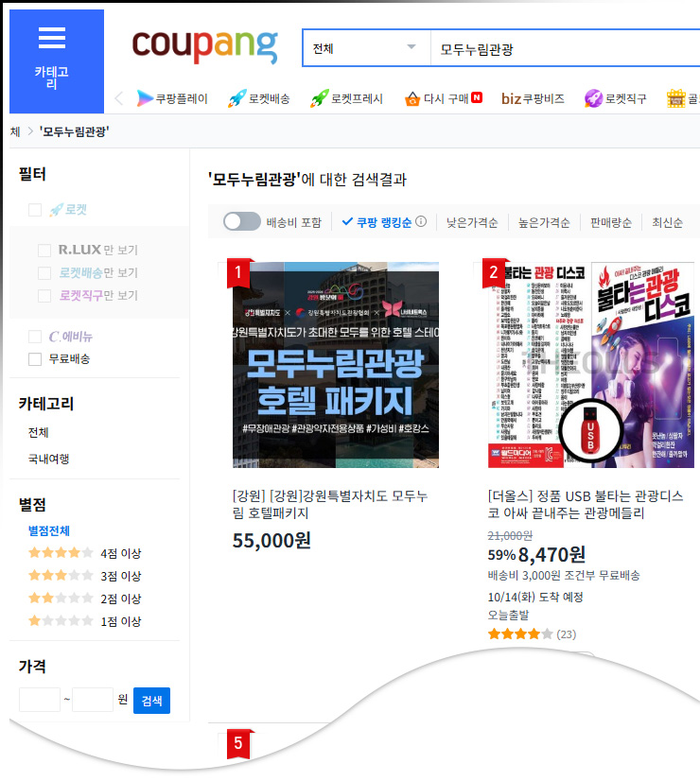This screenshot has width=700, height=781.
Task: Expand the 전체 search category dropdown
Action: (x=364, y=48)
